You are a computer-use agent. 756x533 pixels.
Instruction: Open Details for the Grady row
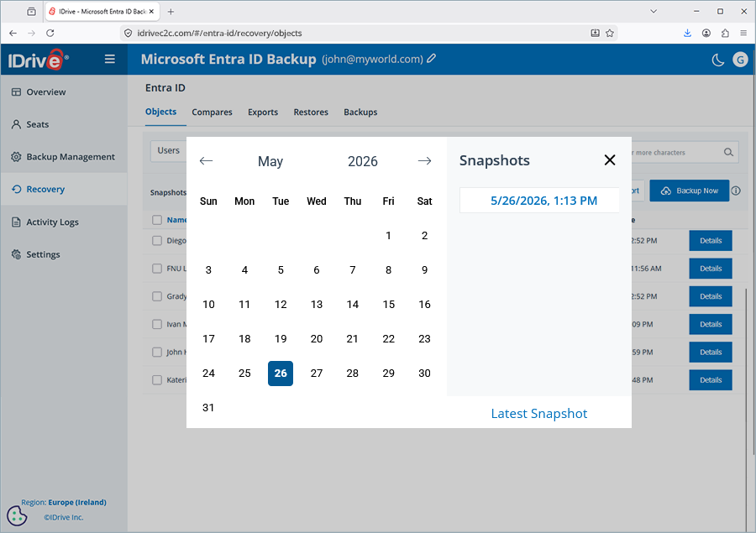click(x=710, y=296)
